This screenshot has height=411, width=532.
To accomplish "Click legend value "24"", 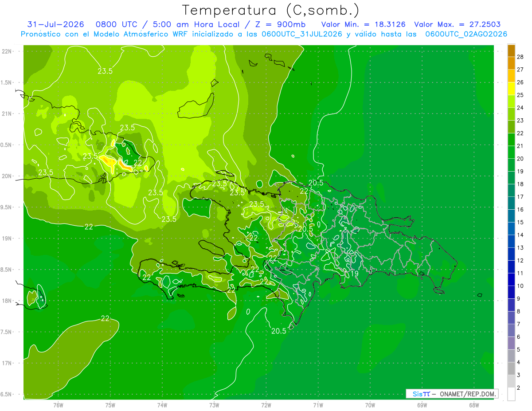I will 520,108.
